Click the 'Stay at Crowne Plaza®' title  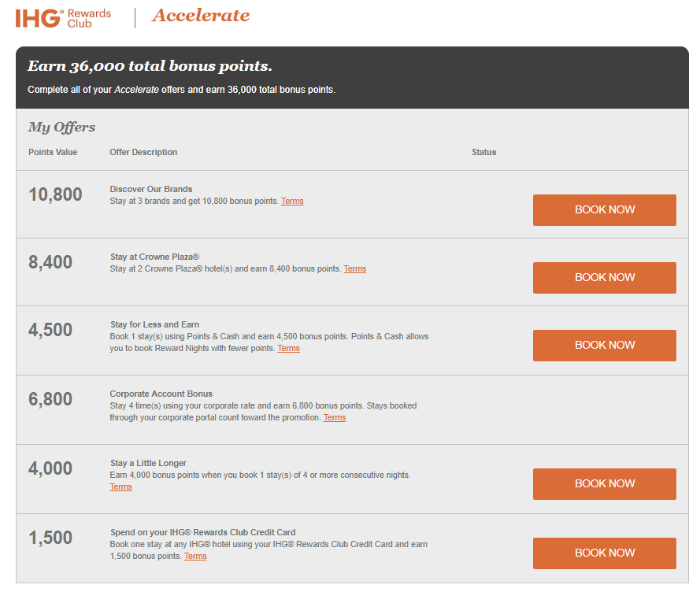[x=155, y=257]
